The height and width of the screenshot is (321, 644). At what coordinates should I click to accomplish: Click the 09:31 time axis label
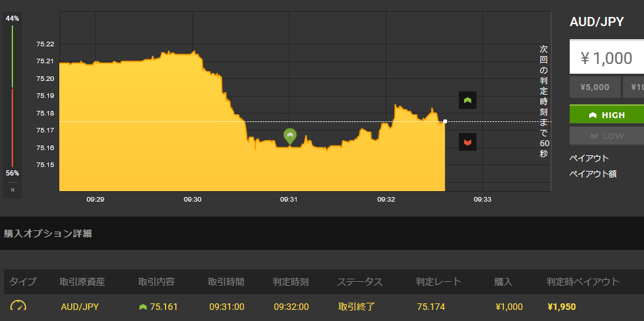[289, 200]
